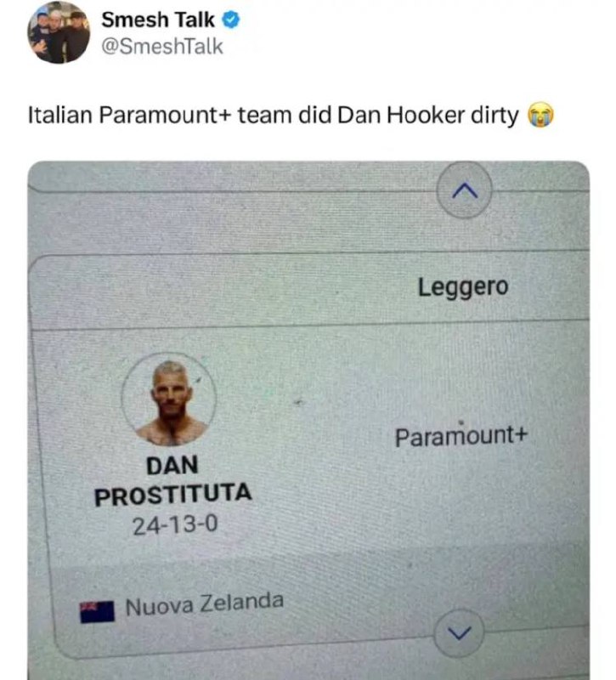The image size is (616, 680).
Task: Click the DAN first name text
Action: coord(172,466)
